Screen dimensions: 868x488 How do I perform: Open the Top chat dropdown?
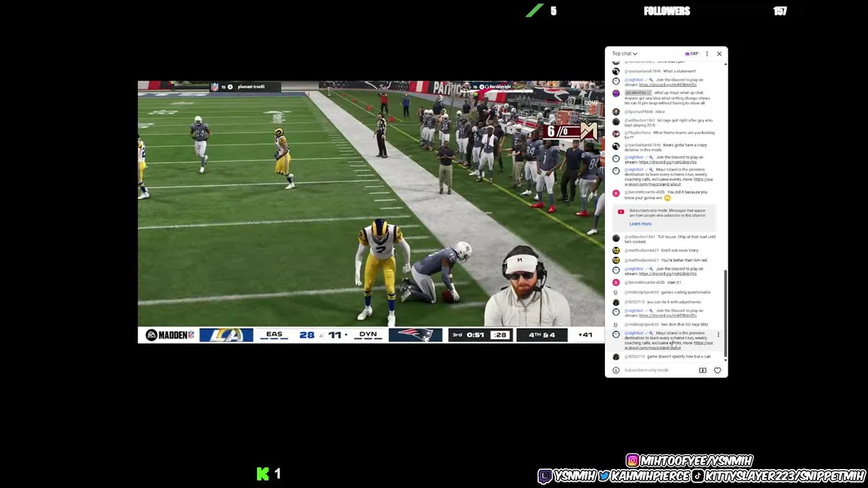[x=625, y=54]
